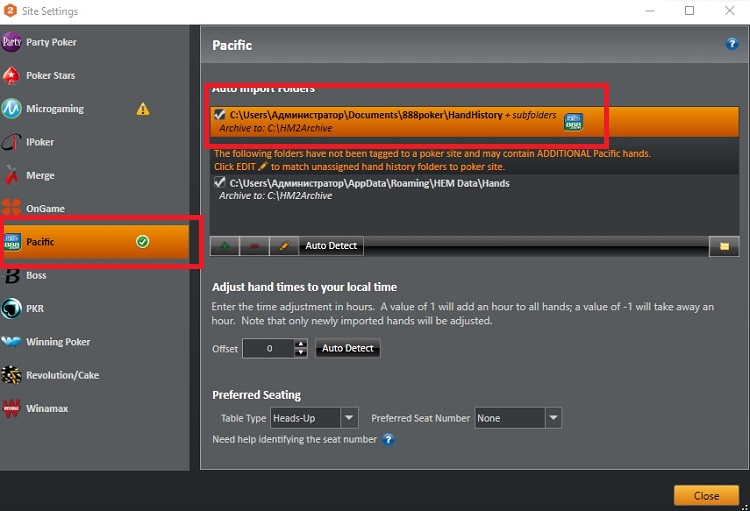
Task: Select the HEM Data\Hands folder path row
Action: [x=474, y=189]
